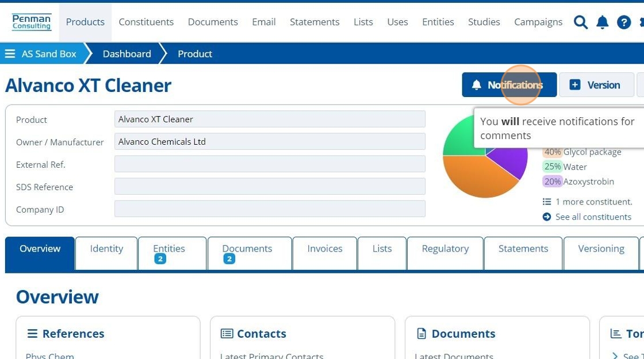The image size is (644, 359).
Task: Click the Product breadcrumb
Action: (195, 54)
